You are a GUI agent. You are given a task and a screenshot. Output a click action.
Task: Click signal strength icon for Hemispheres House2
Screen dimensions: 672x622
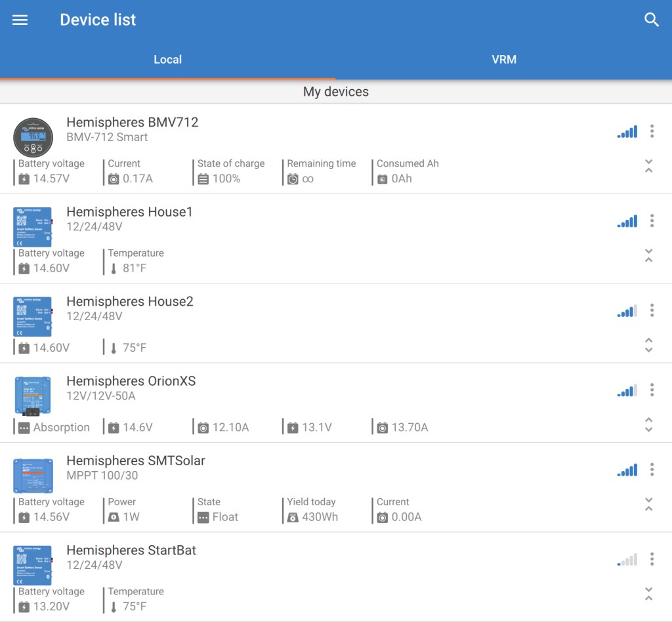tap(627, 311)
